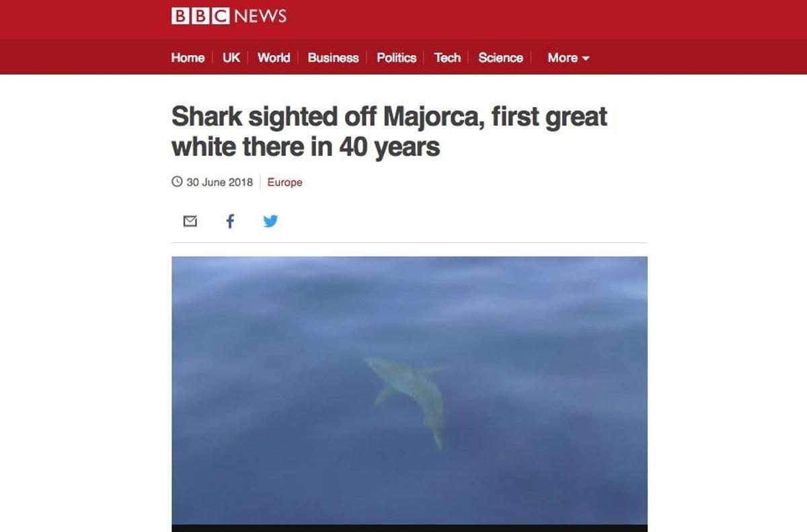Viewport: 807px width, 532px height.
Task: Open the blue ocean video thumbnail
Action: [410, 390]
